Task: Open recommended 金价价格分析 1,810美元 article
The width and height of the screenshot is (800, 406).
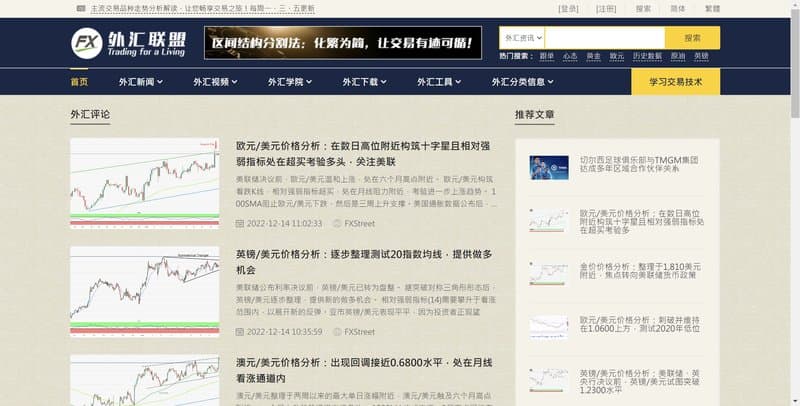Action: (x=640, y=271)
